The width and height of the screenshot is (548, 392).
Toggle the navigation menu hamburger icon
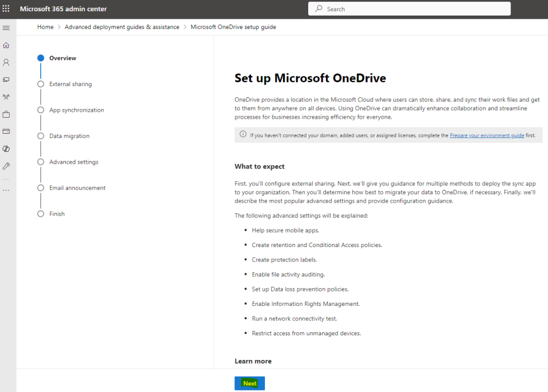6,28
